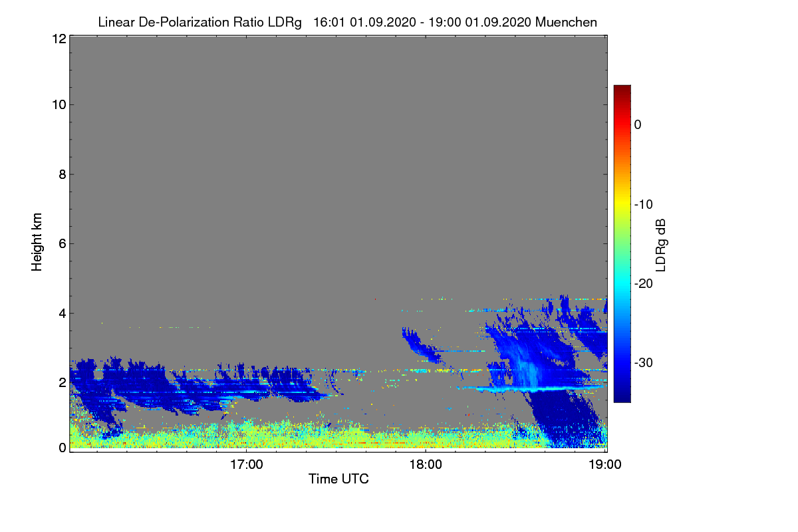The height and width of the screenshot is (532, 798).
Task: Click the colorbar value label -30
Action: pos(643,362)
